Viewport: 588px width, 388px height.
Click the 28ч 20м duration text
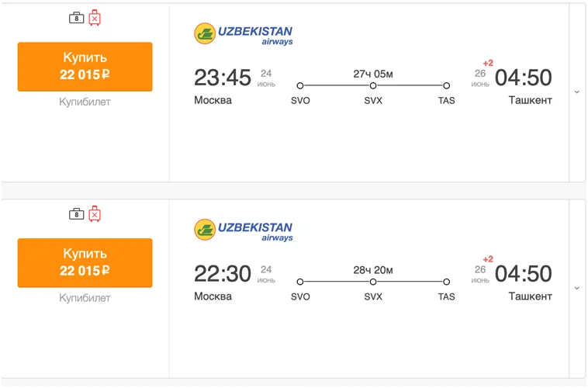(373, 270)
